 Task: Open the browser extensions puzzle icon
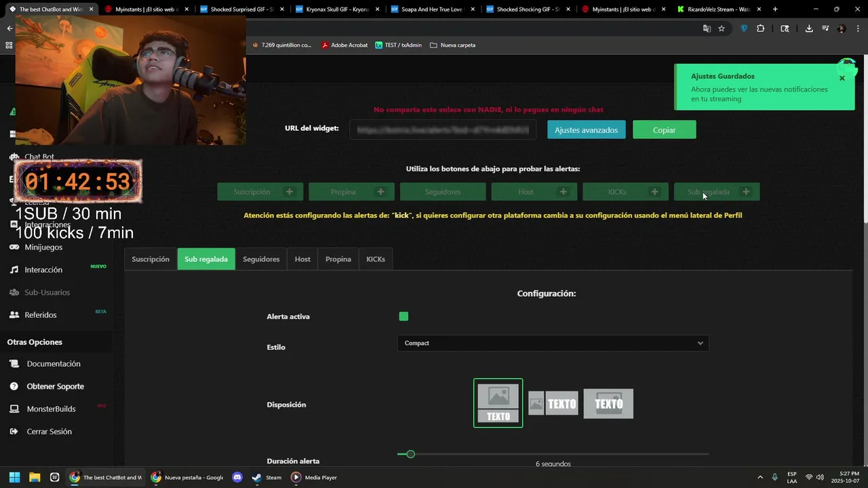760,28
